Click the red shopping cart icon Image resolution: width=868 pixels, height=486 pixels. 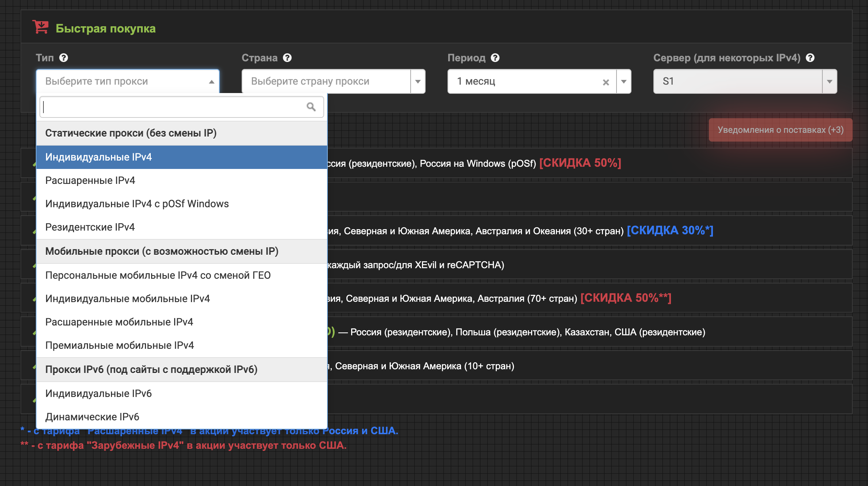tap(40, 27)
